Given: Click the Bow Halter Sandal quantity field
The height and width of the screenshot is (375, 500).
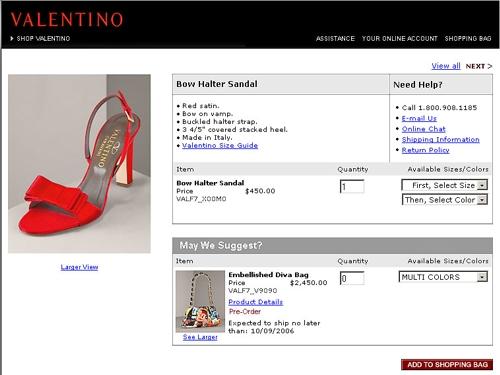Looking at the screenshot, I should 352,186.
